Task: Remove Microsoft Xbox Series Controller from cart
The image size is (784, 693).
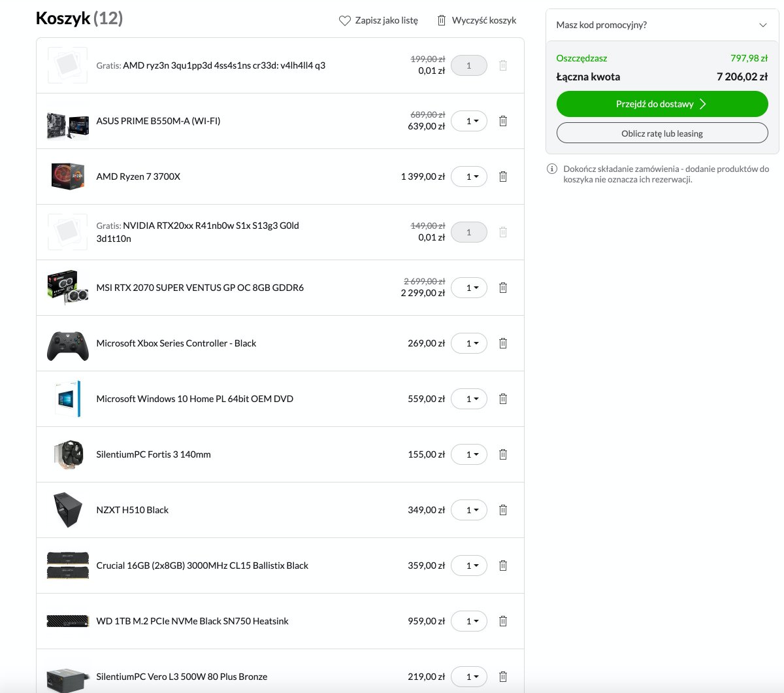Action: point(503,343)
